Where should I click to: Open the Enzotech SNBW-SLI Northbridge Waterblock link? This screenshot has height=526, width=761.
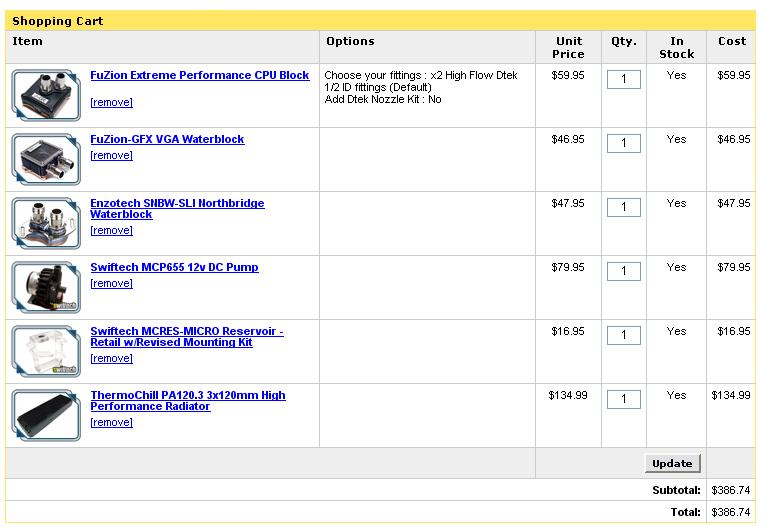(x=177, y=209)
